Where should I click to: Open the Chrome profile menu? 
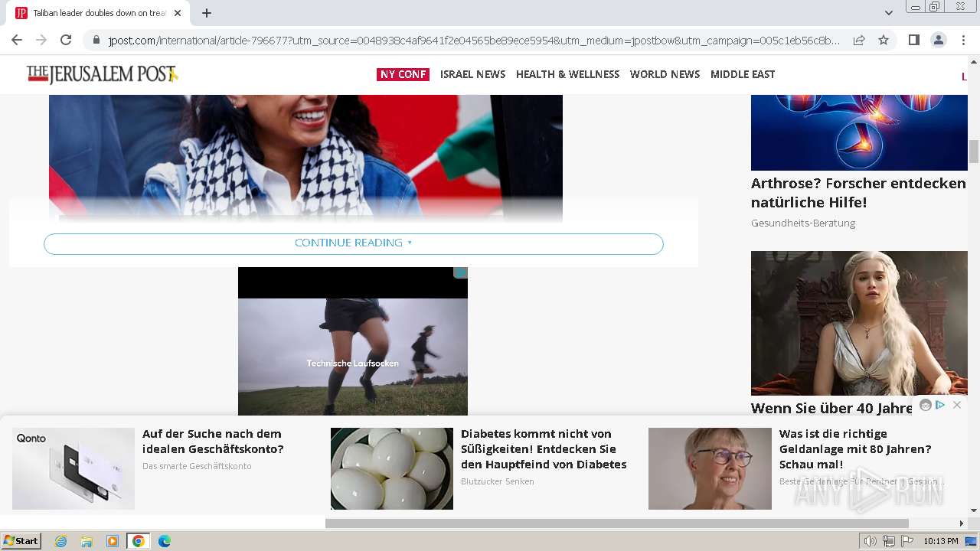[938, 41]
